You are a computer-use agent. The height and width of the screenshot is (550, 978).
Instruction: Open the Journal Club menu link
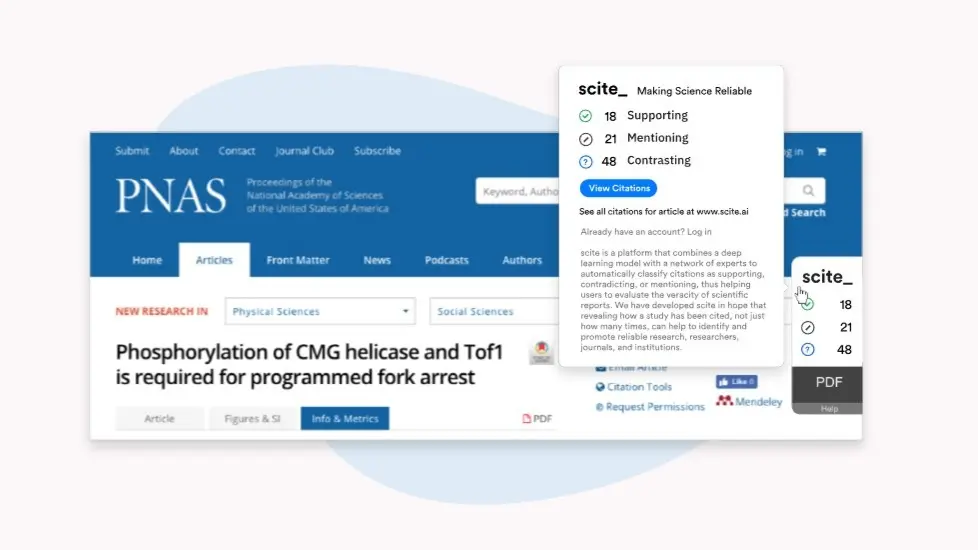coord(304,151)
